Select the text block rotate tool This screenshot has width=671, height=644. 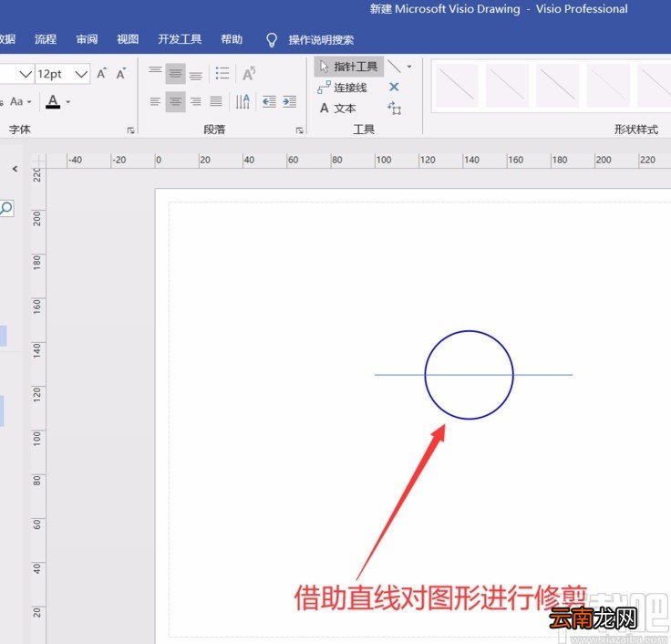394,108
